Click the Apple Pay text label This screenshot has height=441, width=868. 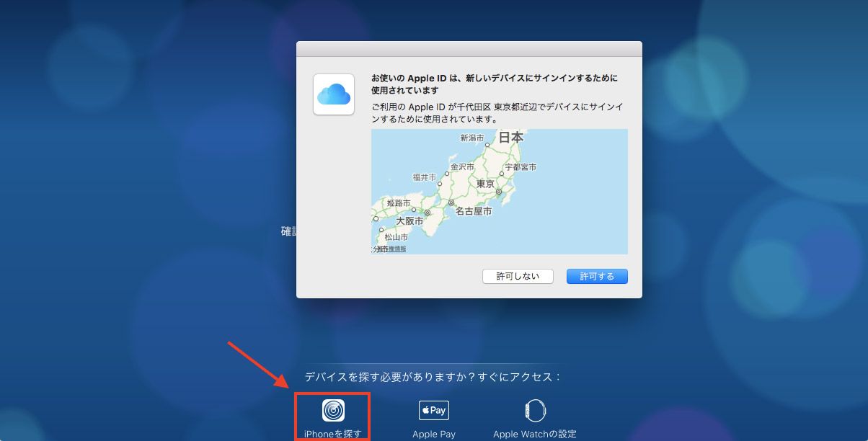pyautogui.click(x=434, y=434)
